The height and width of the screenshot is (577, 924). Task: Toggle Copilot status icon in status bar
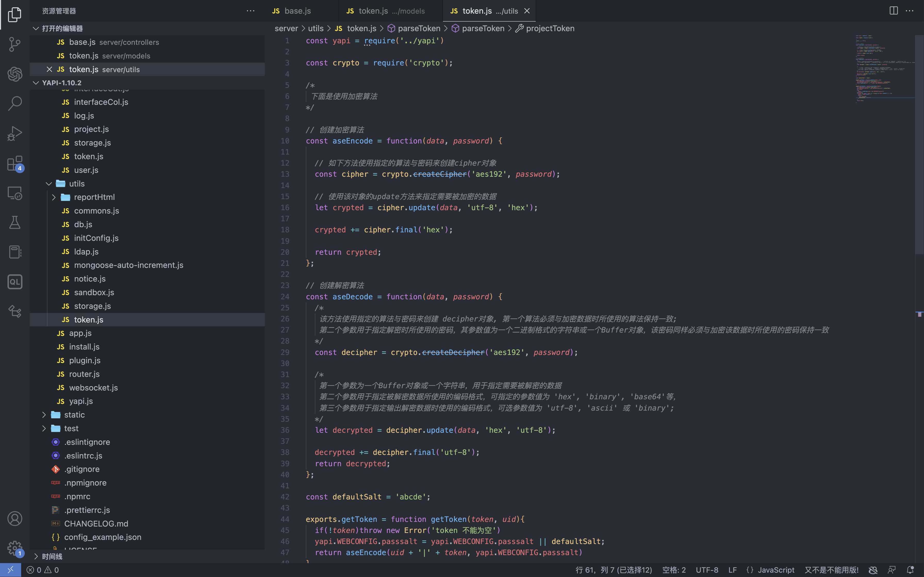pyautogui.click(x=873, y=570)
